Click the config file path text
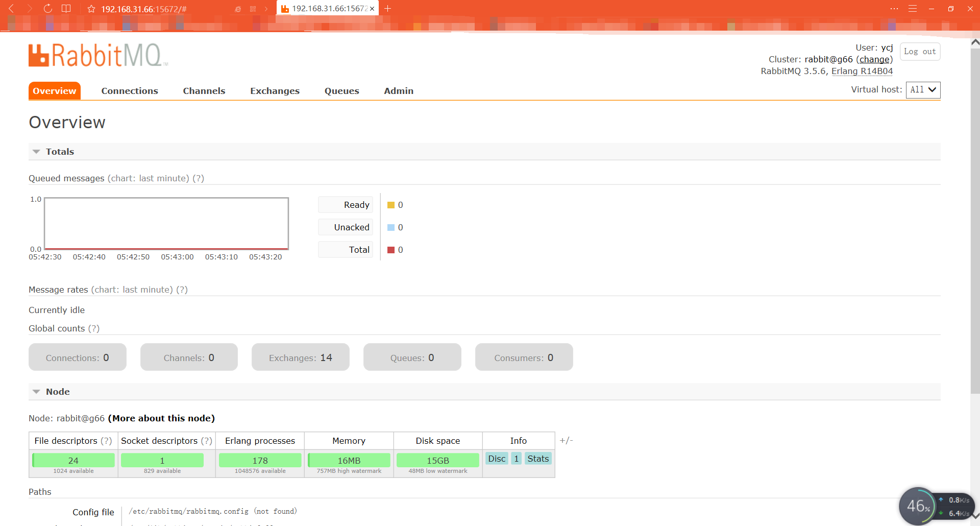980x526 pixels. tap(213, 511)
